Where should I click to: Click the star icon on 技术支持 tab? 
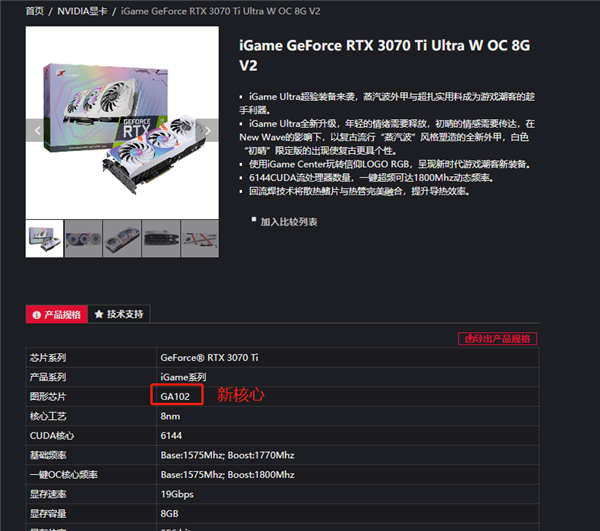click(99, 314)
